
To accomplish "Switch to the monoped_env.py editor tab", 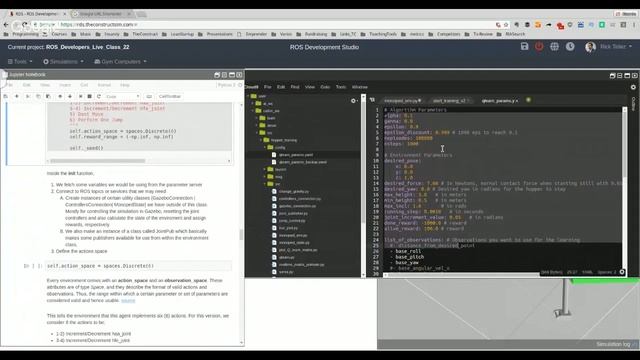I will coord(402,100).
